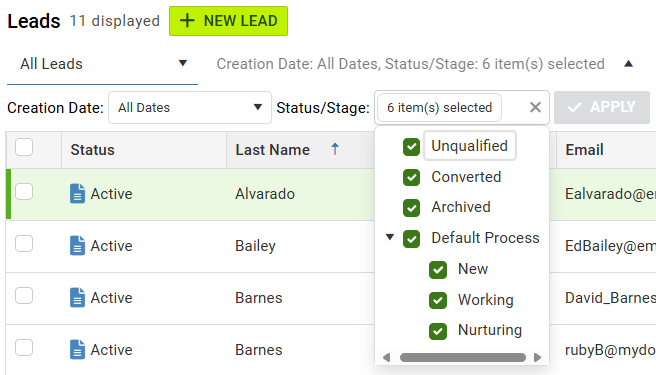The width and height of the screenshot is (656, 375).
Task: Click the Nurturing option label
Action: [490, 330]
